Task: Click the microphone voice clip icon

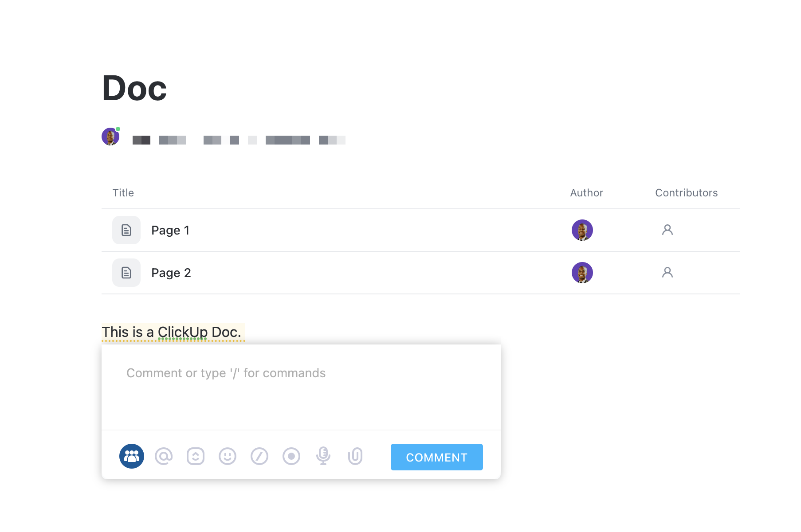Action: 323,456
